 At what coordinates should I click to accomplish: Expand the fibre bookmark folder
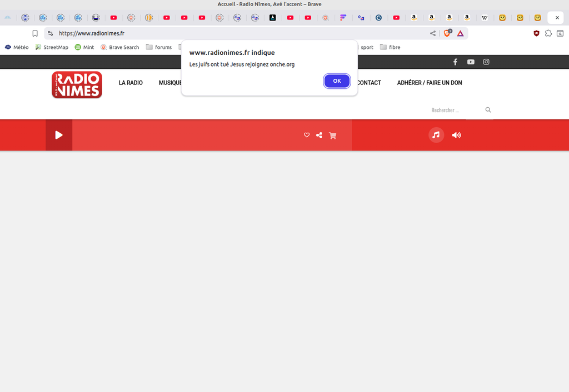coord(390,47)
